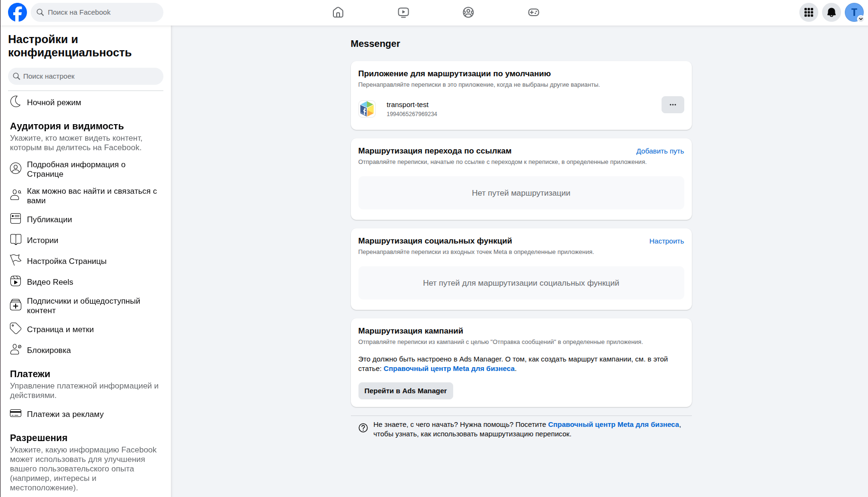This screenshot has width=868, height=497.
Task: Click the Страница и метки tag icon
Action: [16, 328]
